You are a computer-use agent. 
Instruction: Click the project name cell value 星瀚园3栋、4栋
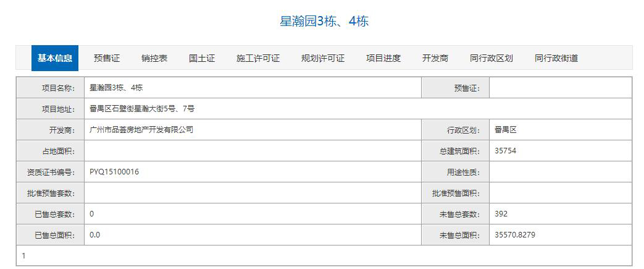[116, 88]
